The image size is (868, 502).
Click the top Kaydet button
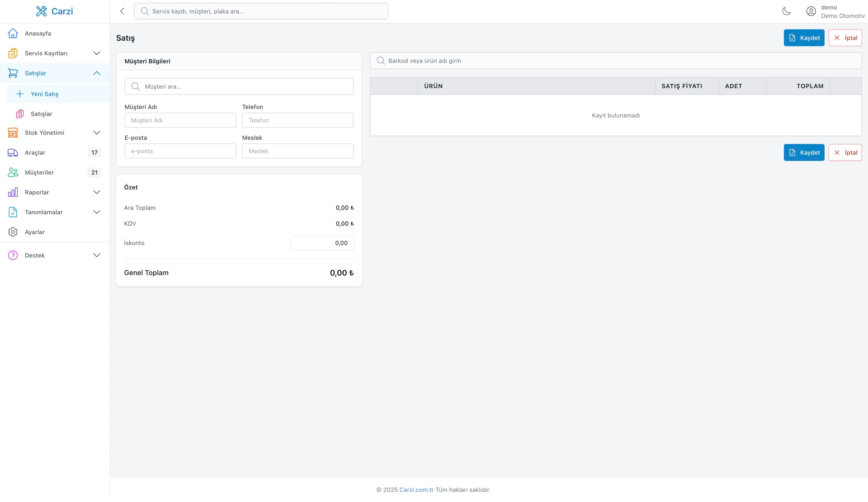(x=804, y=38)
